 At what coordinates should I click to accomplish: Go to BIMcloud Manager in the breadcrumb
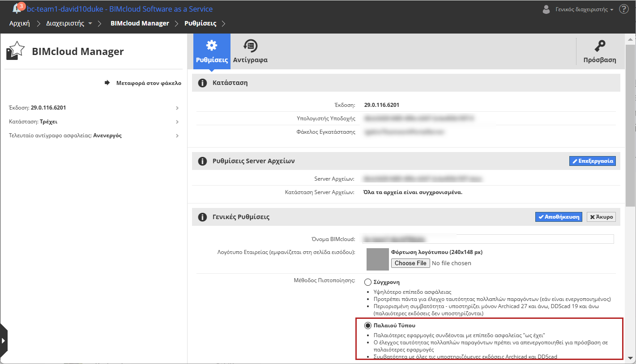[x=140, y=23]
